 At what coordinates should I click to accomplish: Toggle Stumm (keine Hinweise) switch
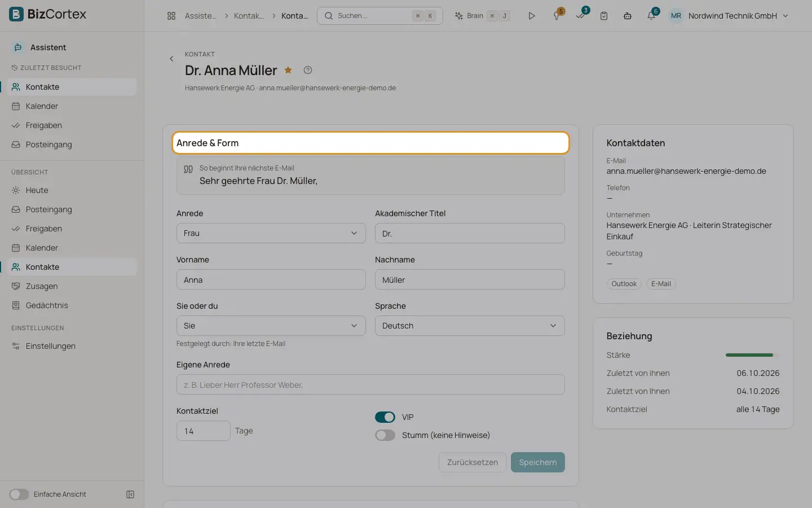click(385, 435)
